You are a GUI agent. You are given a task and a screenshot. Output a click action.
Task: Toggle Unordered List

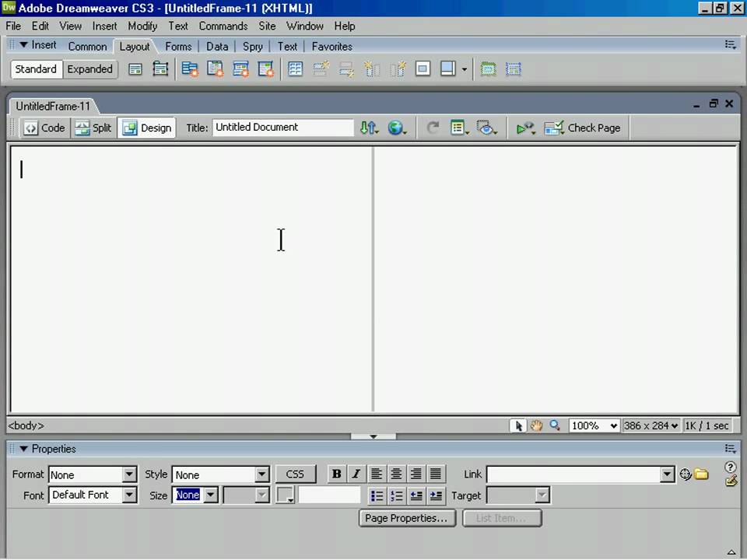(377, 495)
